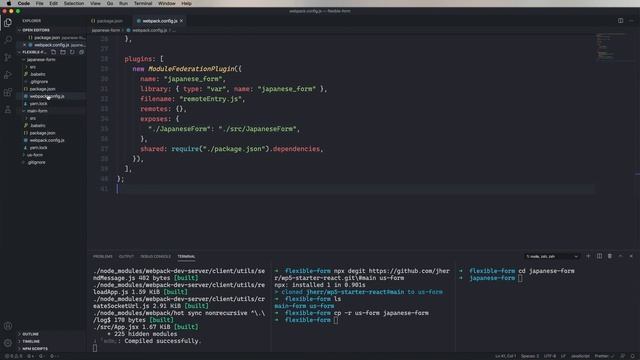
Task: Open the Terminal menu
Action: tap(143, 3)
